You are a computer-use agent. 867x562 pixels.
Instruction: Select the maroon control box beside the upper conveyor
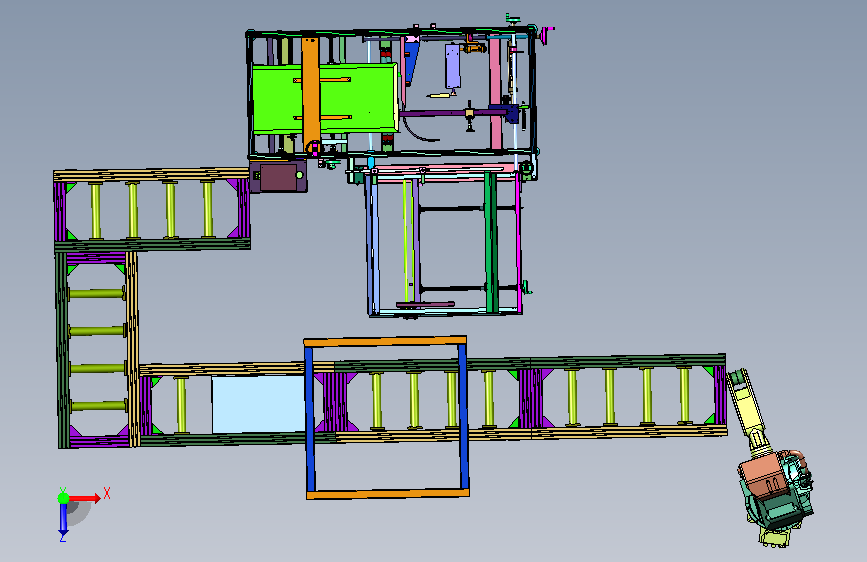[x=278, y=176]
